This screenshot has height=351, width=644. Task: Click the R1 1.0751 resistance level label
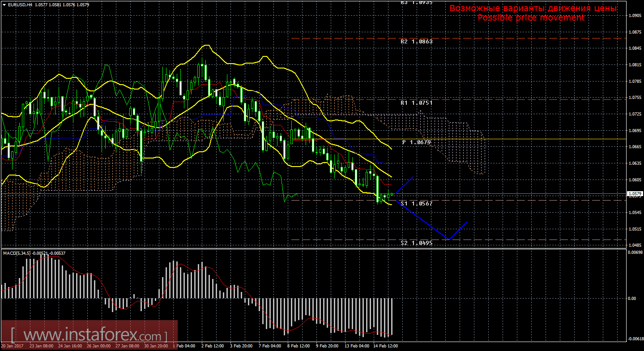416,103
